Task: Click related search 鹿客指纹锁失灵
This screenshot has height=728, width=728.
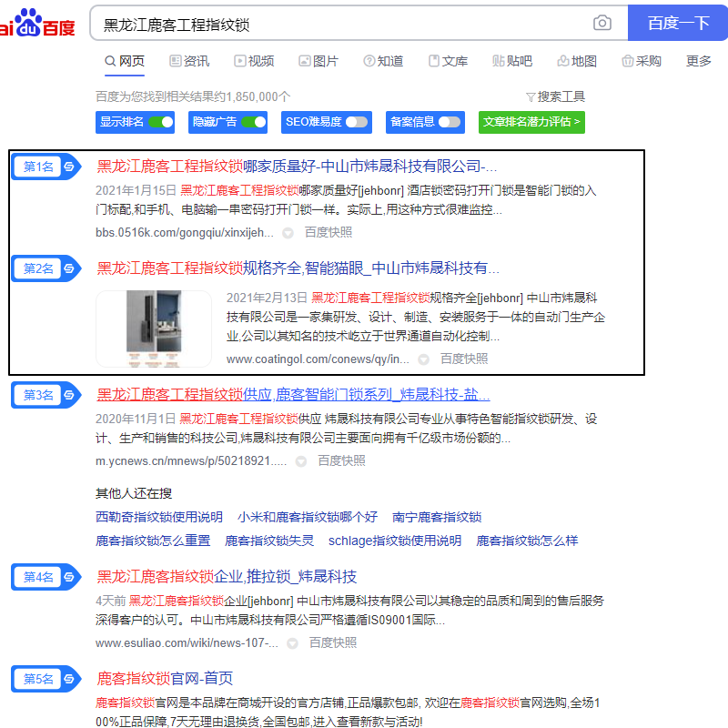Action: (x=269, y=541)
